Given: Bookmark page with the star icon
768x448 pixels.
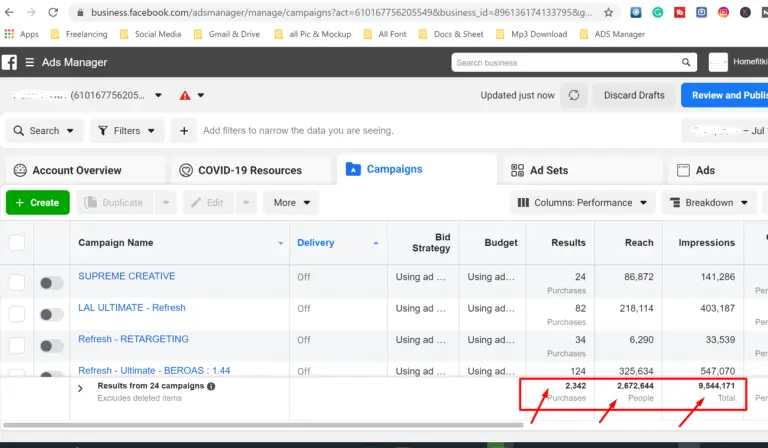Looking at the screenshot, I should pos(607,13).
